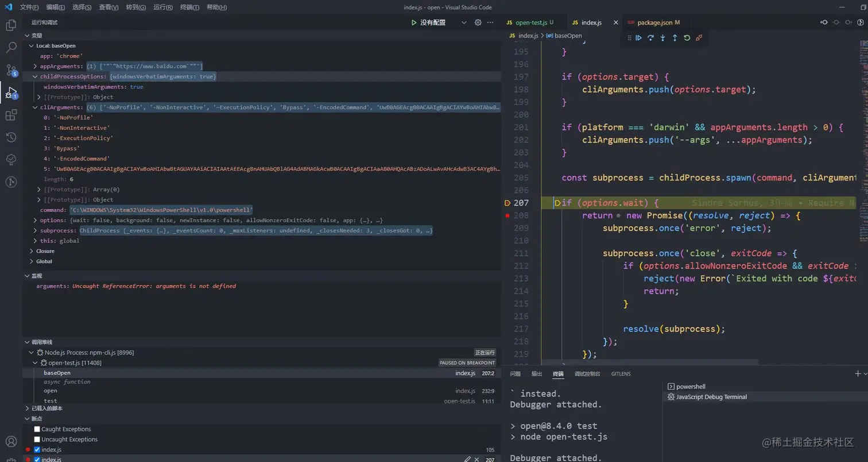The width and height of the screenshot is (868, 462).
Task: Click the Continue debug icon
Action: pos(639,37)
